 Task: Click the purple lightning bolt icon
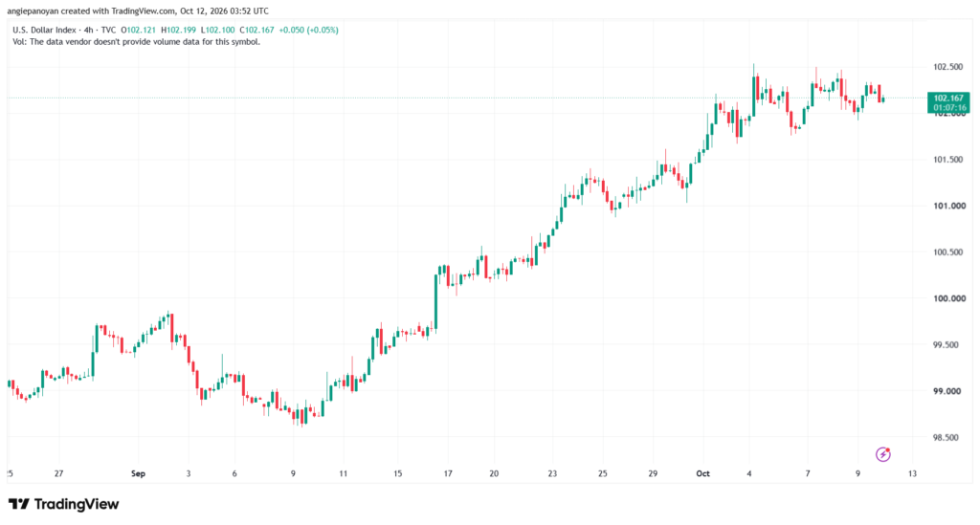coord(882,454)
